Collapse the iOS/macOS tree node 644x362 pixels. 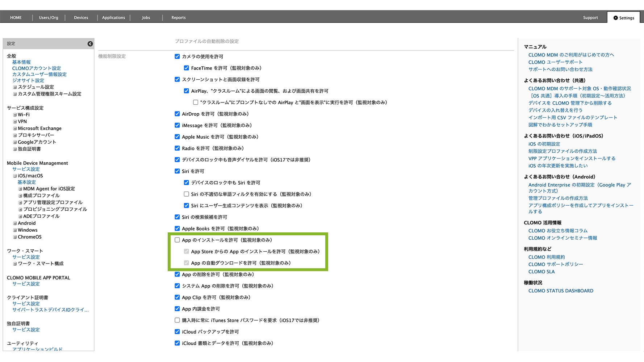click(x=15, y=176)
